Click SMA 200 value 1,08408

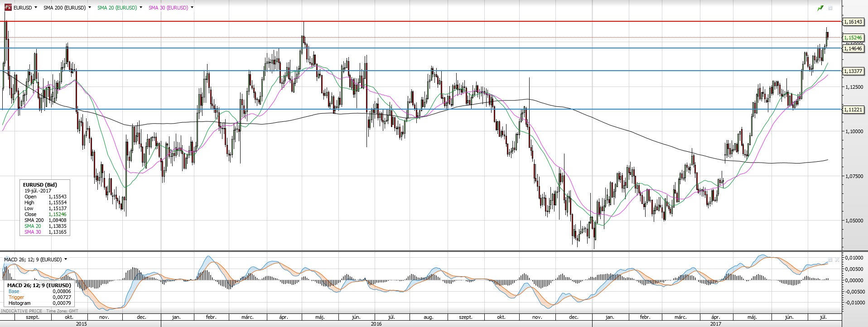pos(58,220)
